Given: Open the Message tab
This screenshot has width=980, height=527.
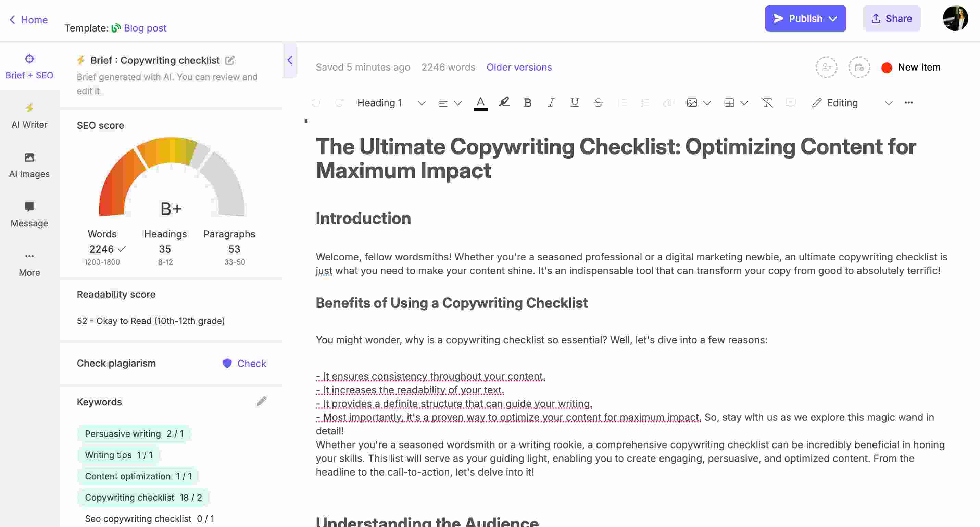Looking at the screenshot, I should pyautogui.click(x=29, y=215).
